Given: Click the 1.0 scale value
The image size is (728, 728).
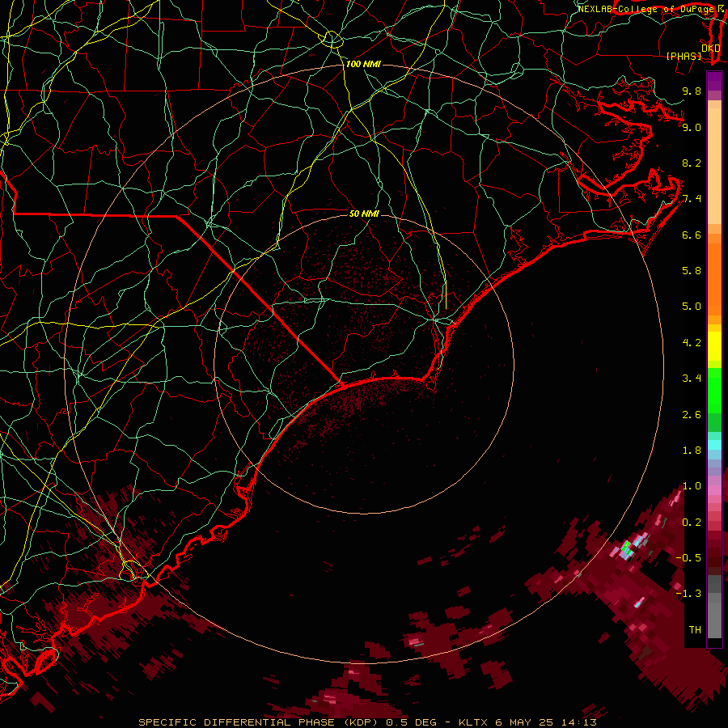Looking at the screenshot, I should point(692,486).
